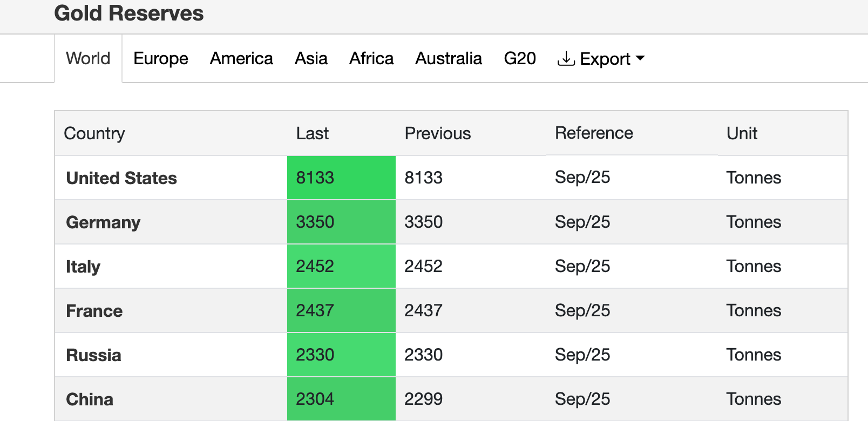Viewport: 868px width, 421px height.
Task: Open the Europe tab
Action: [160, 58]
